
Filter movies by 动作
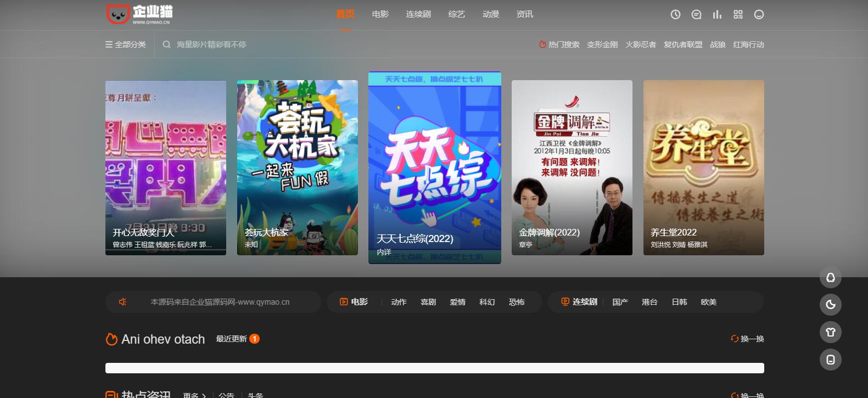399,302
